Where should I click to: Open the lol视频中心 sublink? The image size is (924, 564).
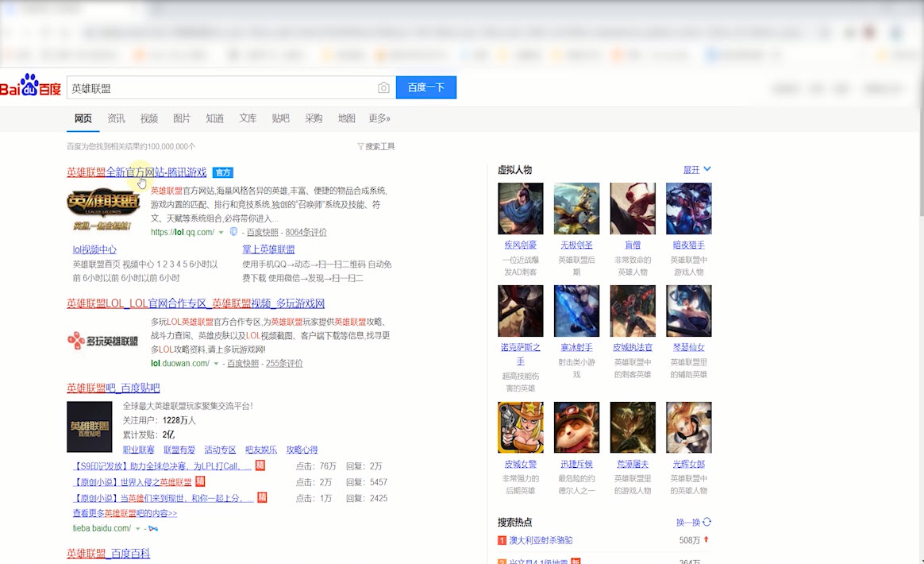94,249
